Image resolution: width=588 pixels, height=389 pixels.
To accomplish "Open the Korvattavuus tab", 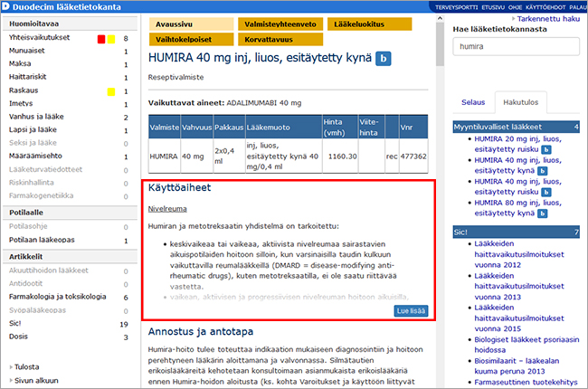I will pos(280,40).
